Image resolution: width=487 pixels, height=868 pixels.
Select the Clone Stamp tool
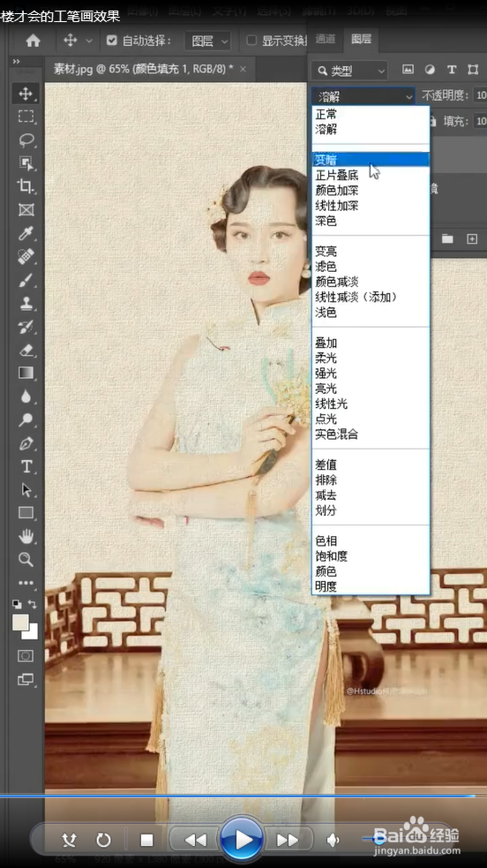(x=26, y=303)
